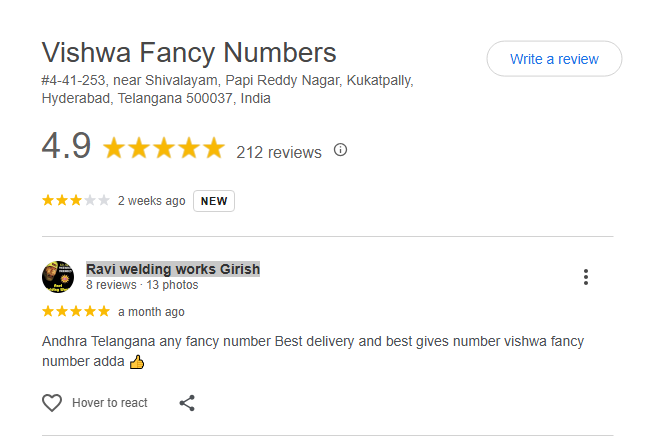Click the heart react icon

(x=52, y=403)
